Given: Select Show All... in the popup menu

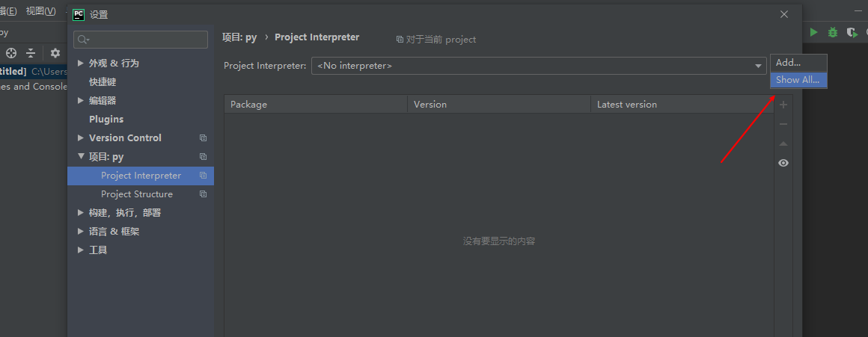Looking at the screenshot, I should point(798,80).
